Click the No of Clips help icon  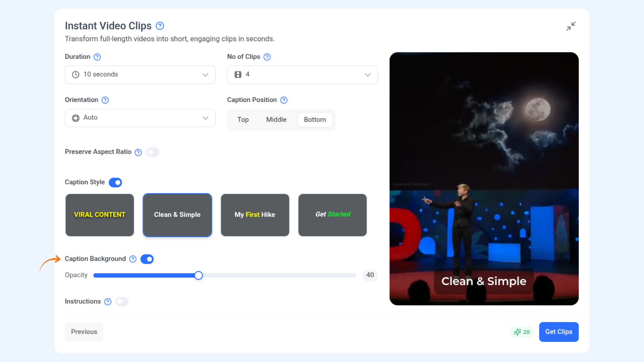pos(267,57)
